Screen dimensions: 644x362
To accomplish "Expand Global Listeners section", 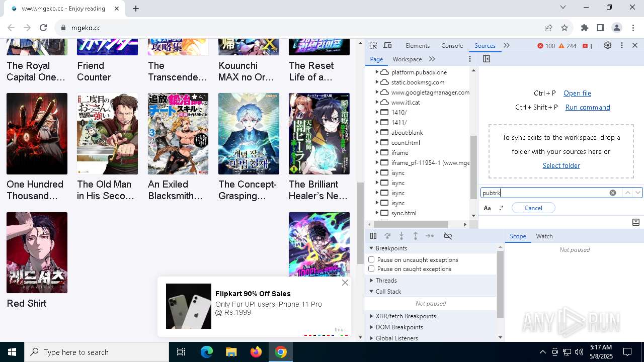I will coord(371,338).
